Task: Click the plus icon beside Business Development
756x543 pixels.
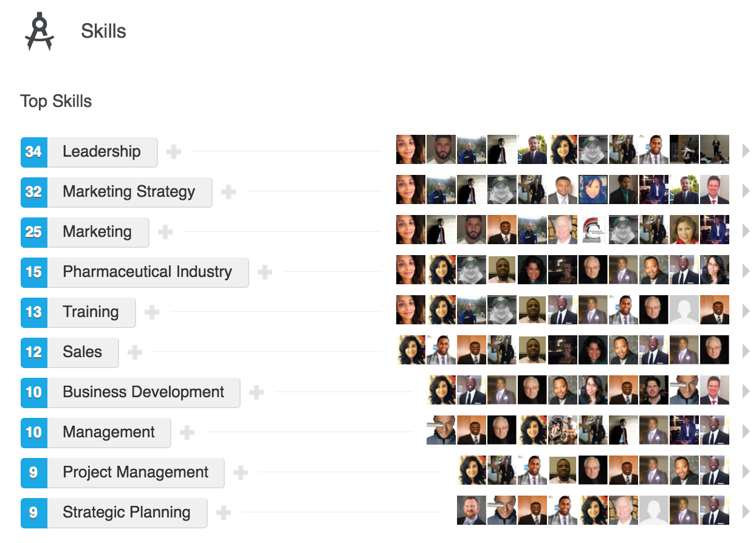Action: [256, 392]
